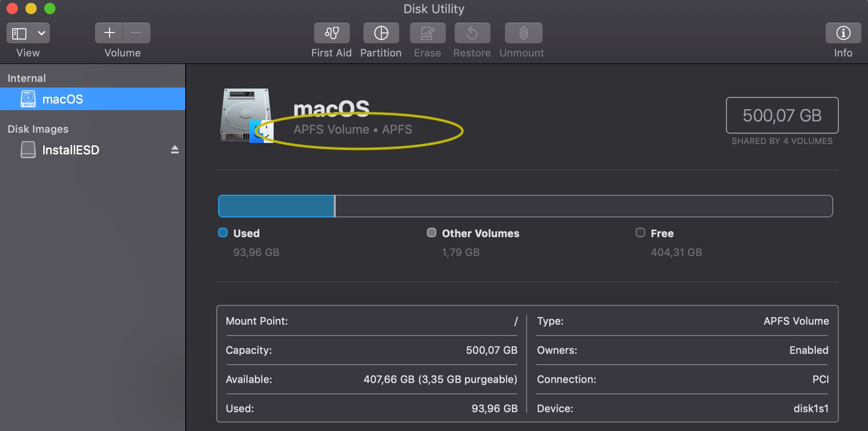Click the '1,79 GB' other volumes value
The width and height of the screenshot is (868, 431).
461,252
